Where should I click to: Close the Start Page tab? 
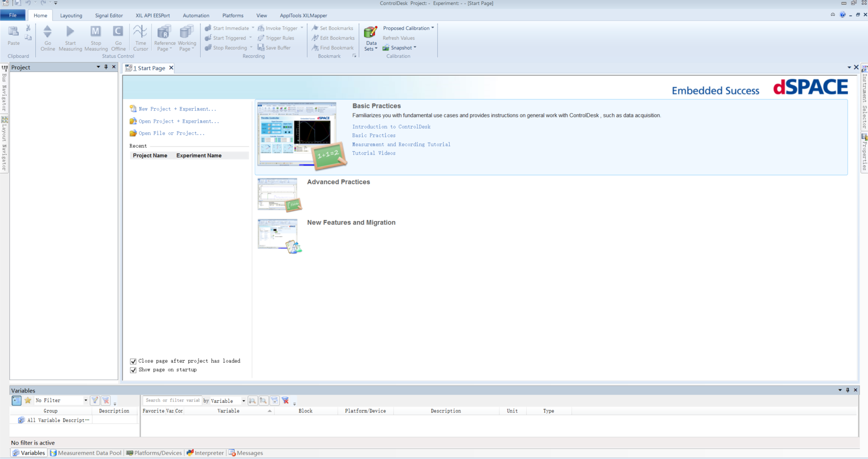pos(171,68)
